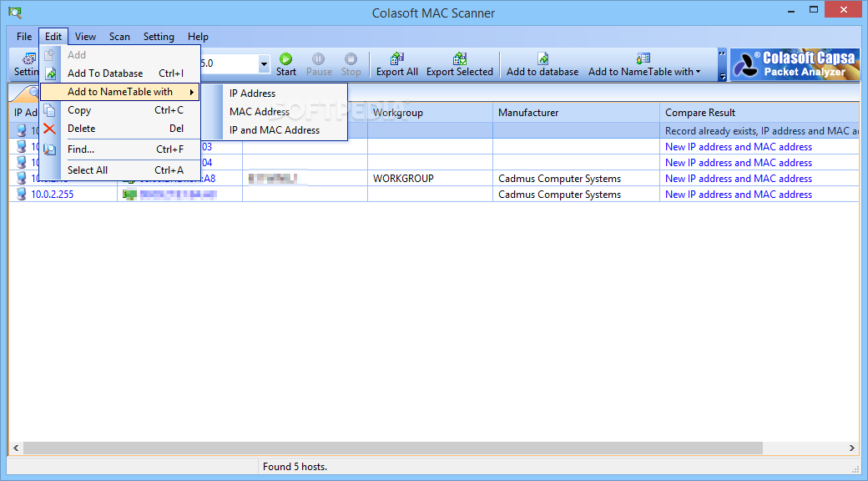Open the View menu

[x=85, y=37]
